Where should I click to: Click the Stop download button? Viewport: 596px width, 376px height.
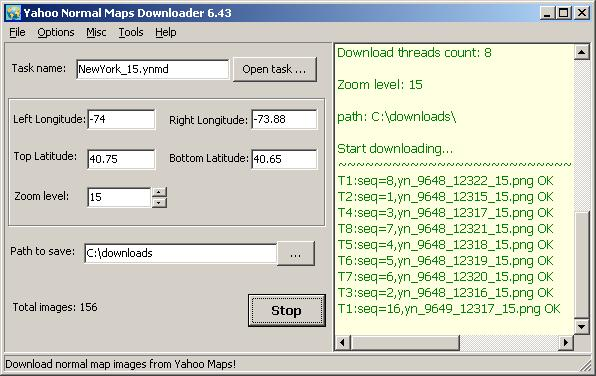tap(287, 311)
